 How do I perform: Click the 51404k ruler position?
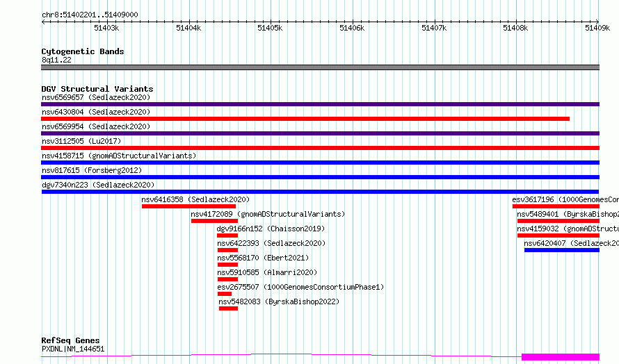pyautogui.click(x=188, y=28)
